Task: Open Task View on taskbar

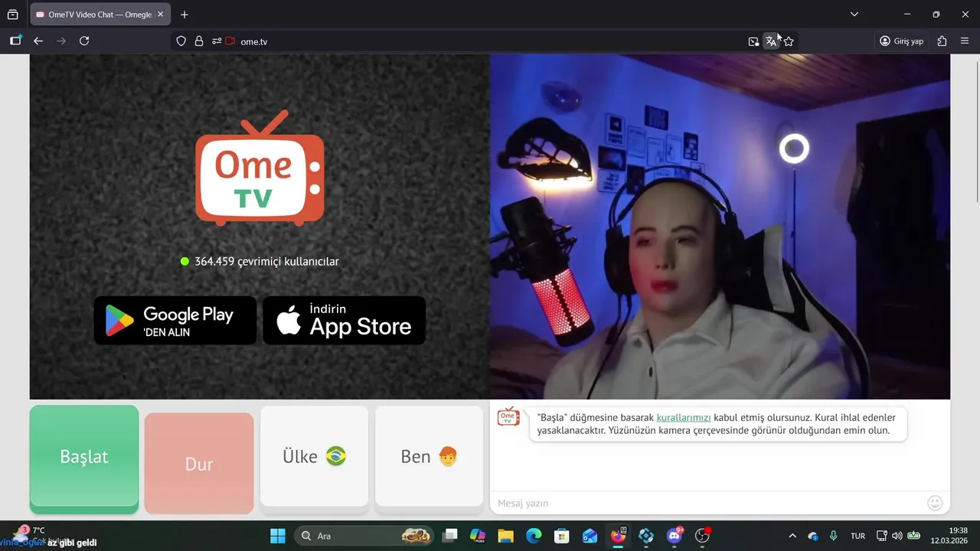Action: click(x=449, y=536)
